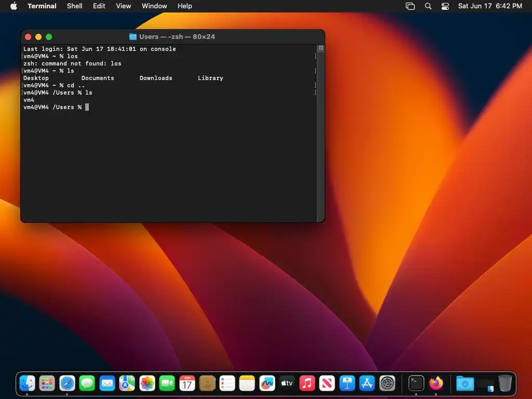Click the Terminal cursor at the prompt

[x=87, y=107]
